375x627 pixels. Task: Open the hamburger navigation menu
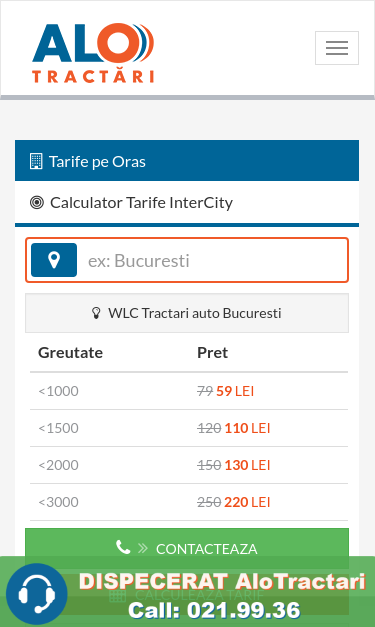337,48
